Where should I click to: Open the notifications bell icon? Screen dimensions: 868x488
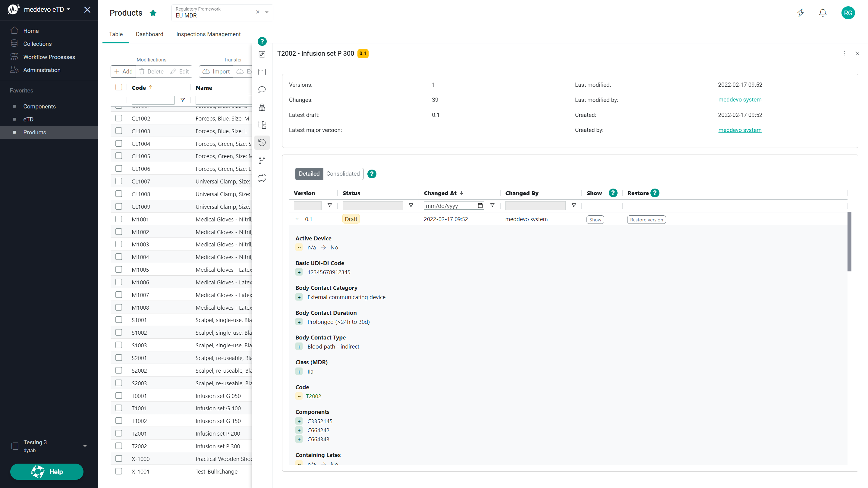click(822, 12)
